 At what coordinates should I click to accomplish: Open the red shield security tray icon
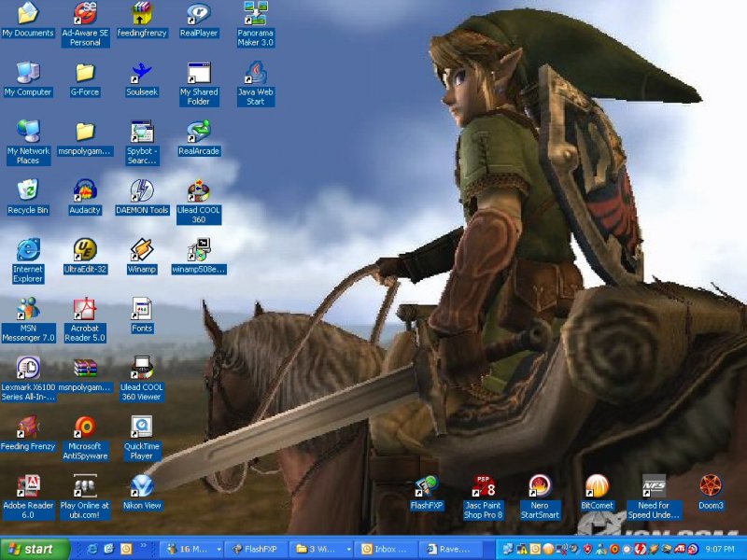pyautogui.click(x=588, y=549)
